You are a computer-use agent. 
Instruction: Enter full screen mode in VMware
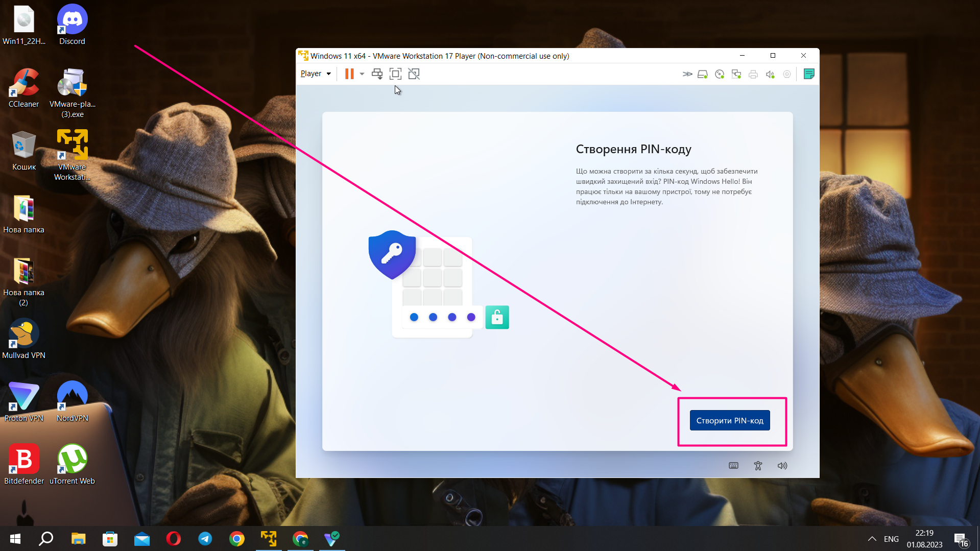click(395, 74)
